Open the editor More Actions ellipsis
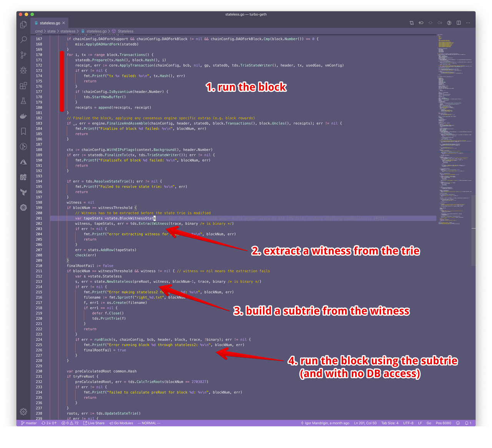This screenshot has width=492, height=448. click(468, 23)
